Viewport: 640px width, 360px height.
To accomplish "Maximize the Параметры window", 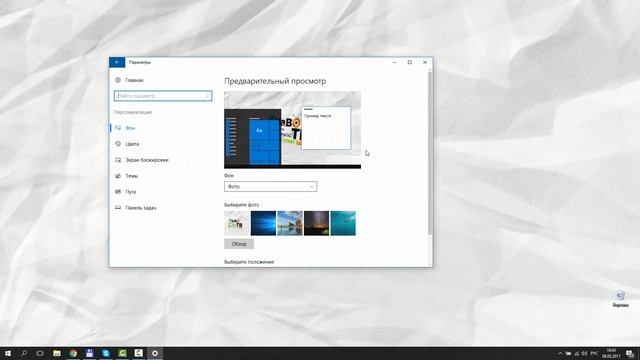I will point(409,62).
